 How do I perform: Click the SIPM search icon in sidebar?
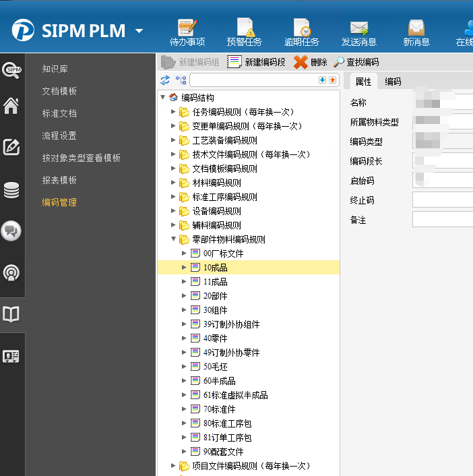point(12,69)
